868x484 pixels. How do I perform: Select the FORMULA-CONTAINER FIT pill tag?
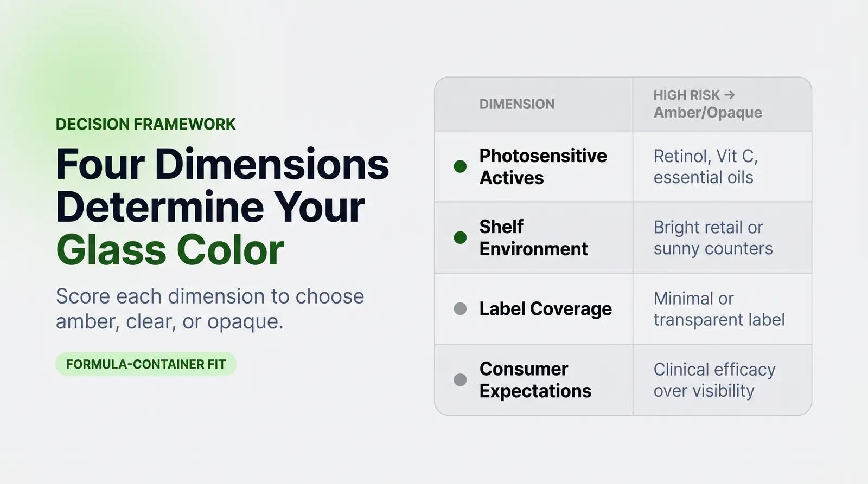146,364
